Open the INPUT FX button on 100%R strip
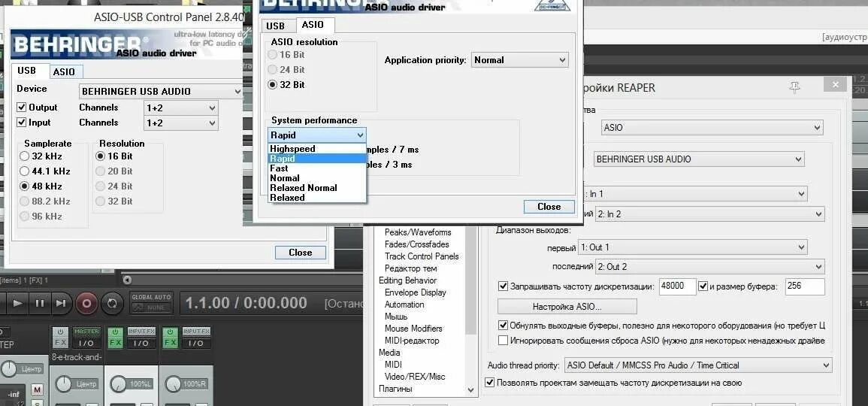Image resolution: width=868 pixels, height=406 pixels. [196, 332]
